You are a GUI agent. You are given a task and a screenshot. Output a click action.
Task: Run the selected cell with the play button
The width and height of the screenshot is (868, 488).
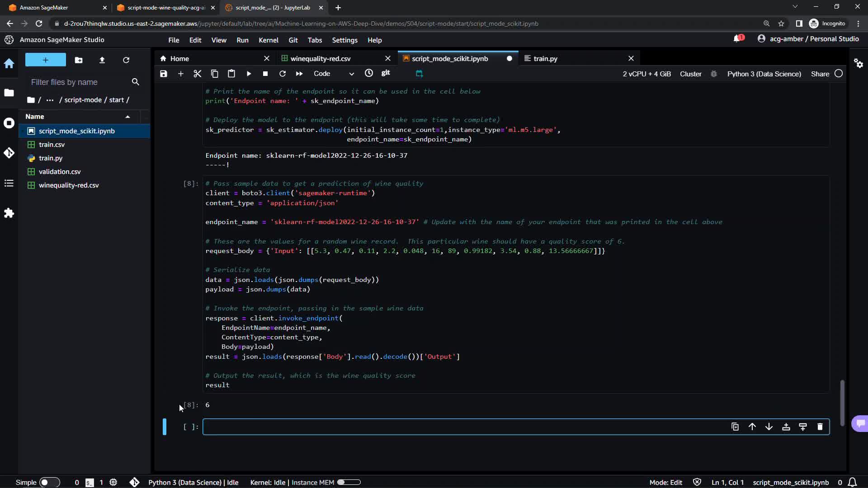pos(249,74)
